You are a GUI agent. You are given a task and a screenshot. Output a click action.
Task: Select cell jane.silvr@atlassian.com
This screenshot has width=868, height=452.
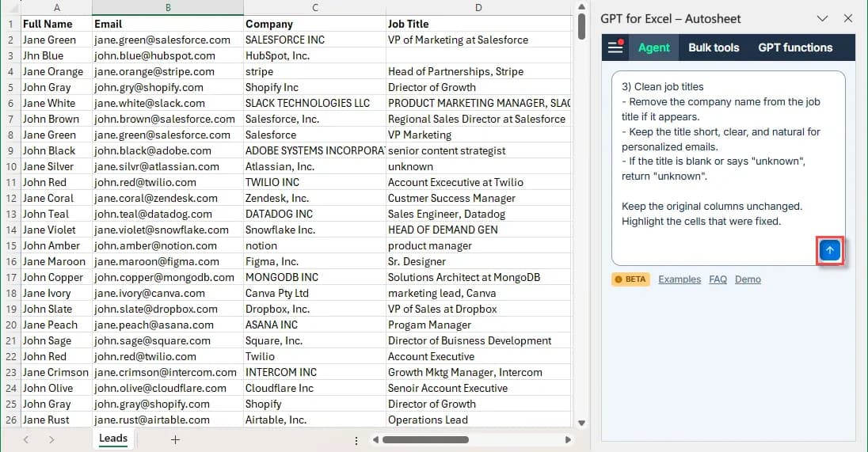point(168,166)
